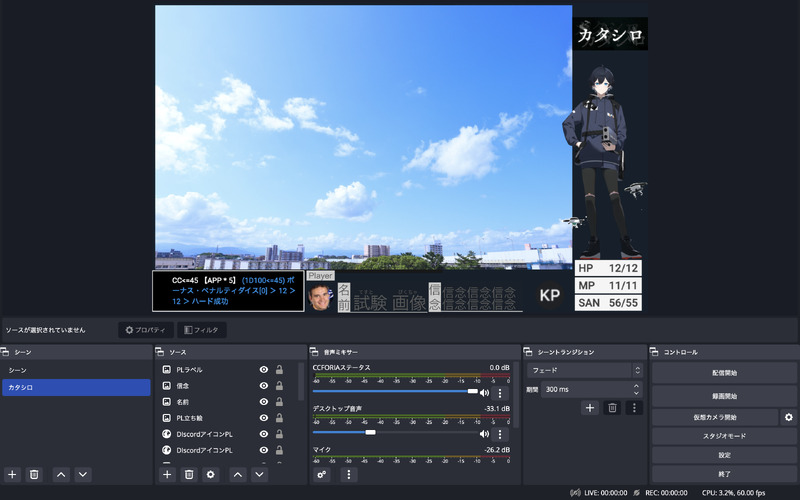The width and height of the screenshot is (800, 500).
Task: Open the audio mixer menu next to gears icon
Action: click(348, 474)
